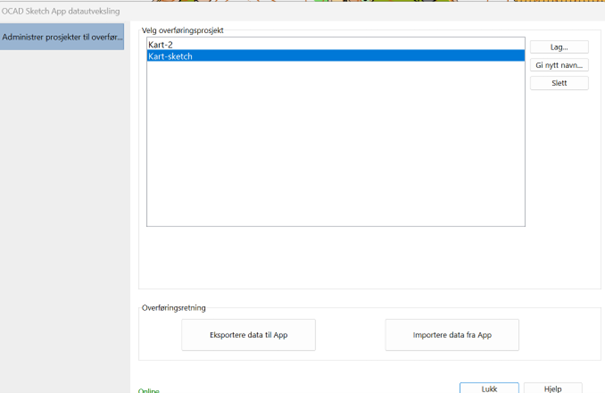Viewport: 605px width, 393px height.
Task: Click the Slett button
Action: pos(559,83)
